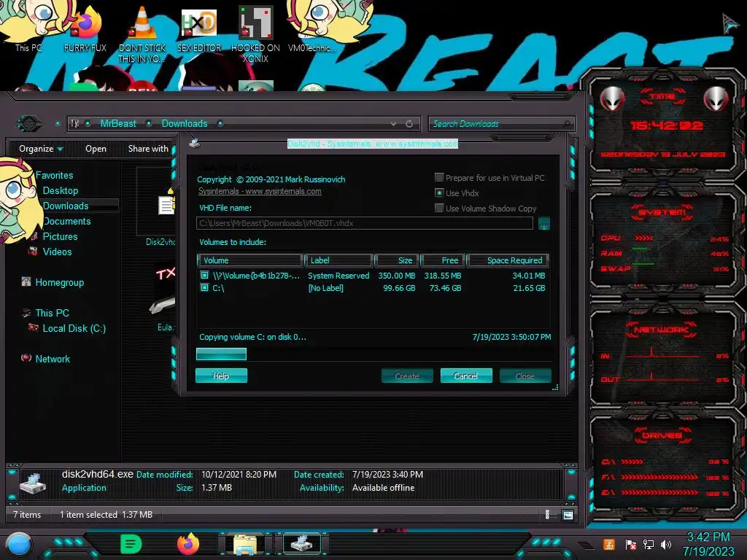Refresh the Downloads folder address bar
Viewport: 747px width, 560px height.
coord(409,124)
